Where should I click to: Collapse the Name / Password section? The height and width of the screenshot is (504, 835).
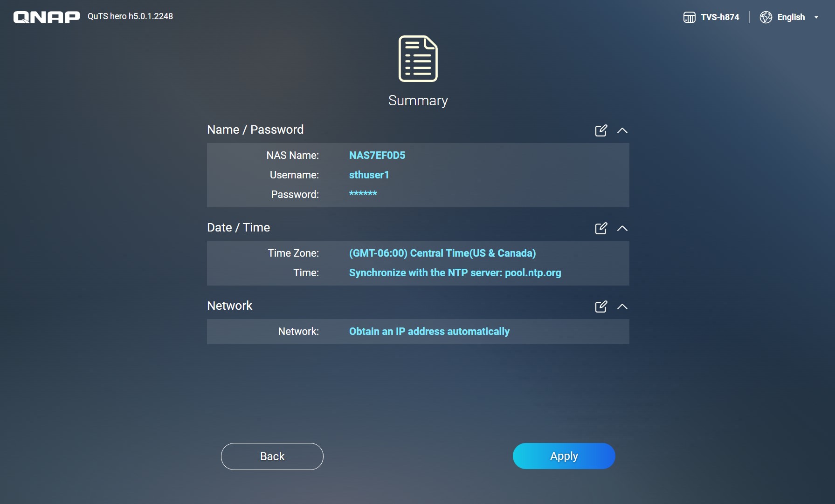click(x=622, y=130)
